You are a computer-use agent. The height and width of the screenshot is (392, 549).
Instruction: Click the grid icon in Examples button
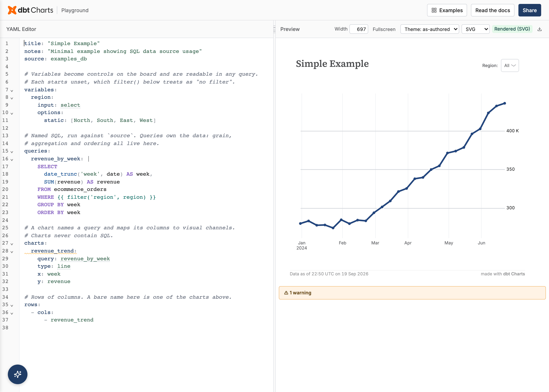point(434,10)
